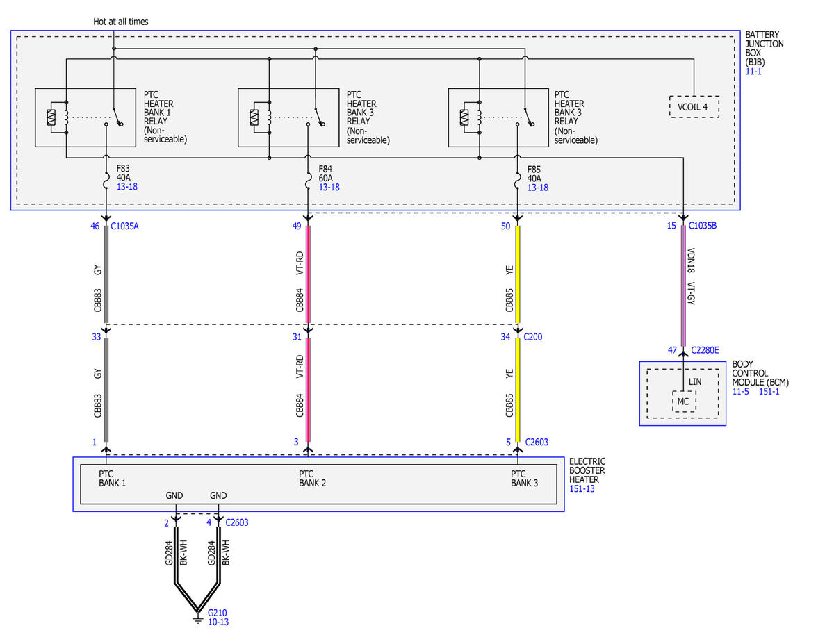Open the Electric Booster Heater 151-13 link
The height and width of the screenshot is (644, 834).
(582, 489)
